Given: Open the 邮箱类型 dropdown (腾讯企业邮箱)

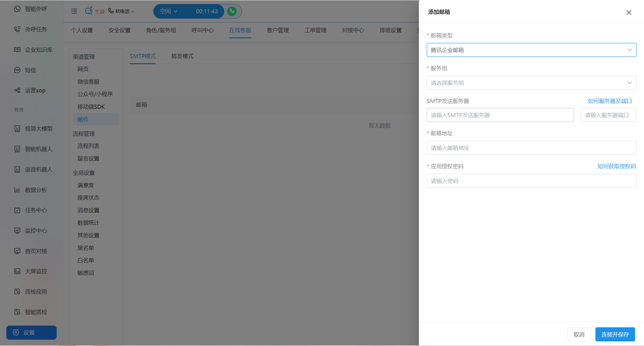Looking at the screenshot, I should [531, 50].
